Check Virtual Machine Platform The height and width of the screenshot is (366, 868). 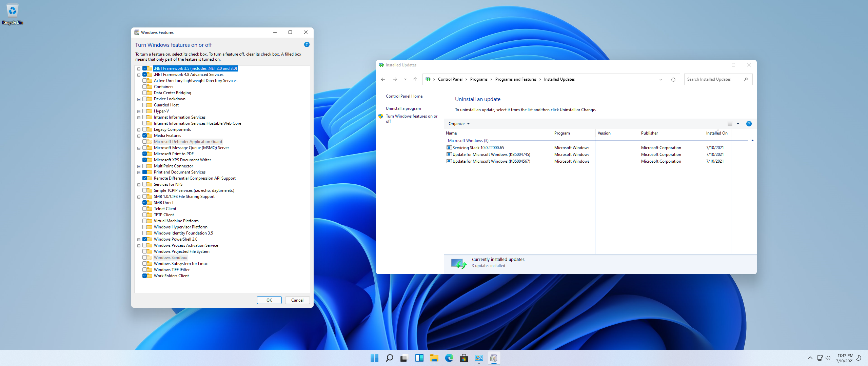click(x=145, y=221)
